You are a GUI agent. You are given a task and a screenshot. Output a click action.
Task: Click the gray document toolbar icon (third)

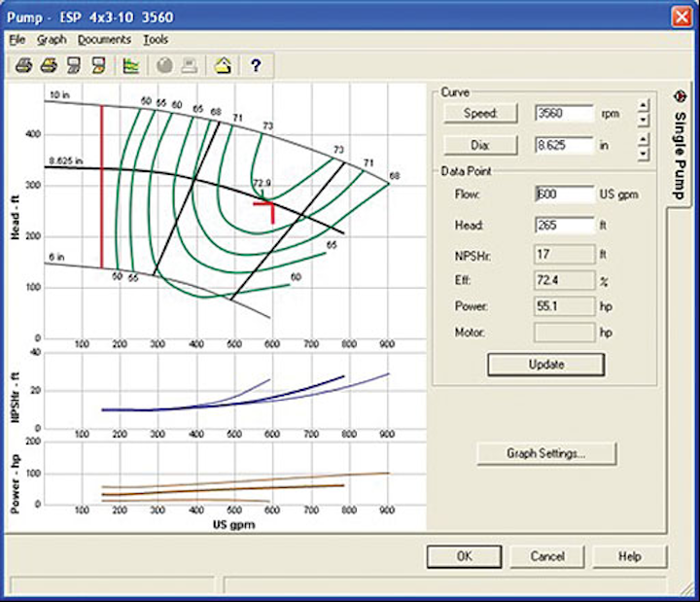(x=74, y=66)
